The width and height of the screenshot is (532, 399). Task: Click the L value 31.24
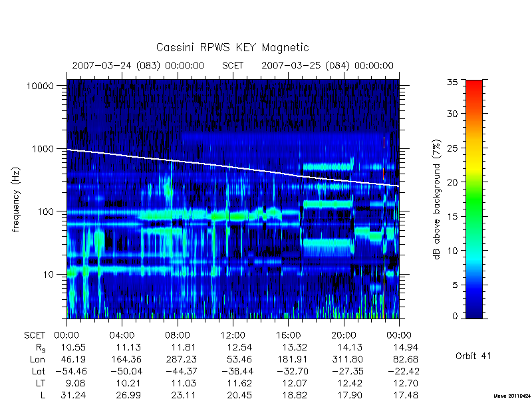73,395
